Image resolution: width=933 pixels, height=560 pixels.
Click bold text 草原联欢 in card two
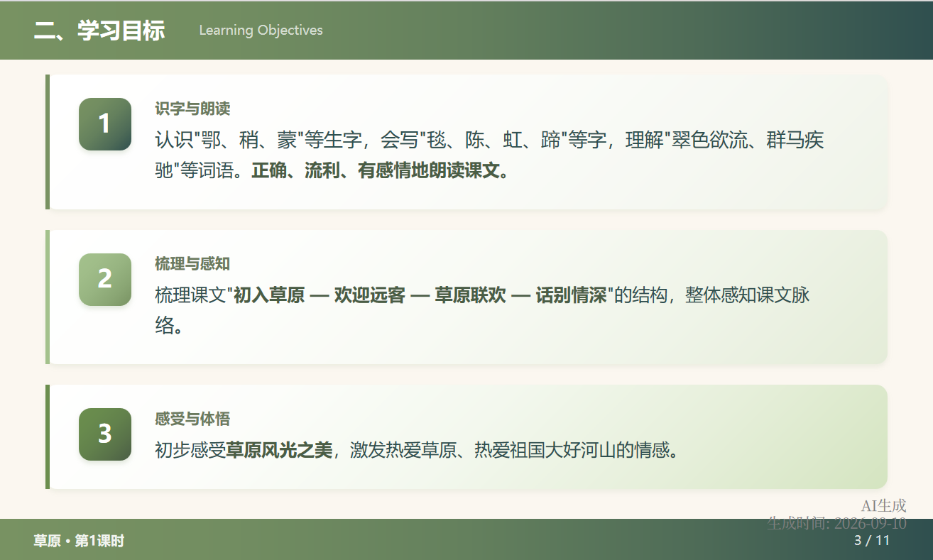(470, 295)
